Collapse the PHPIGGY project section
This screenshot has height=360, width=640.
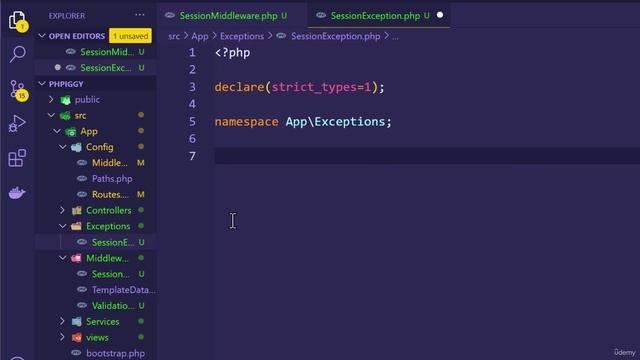[x=42, y=84]
